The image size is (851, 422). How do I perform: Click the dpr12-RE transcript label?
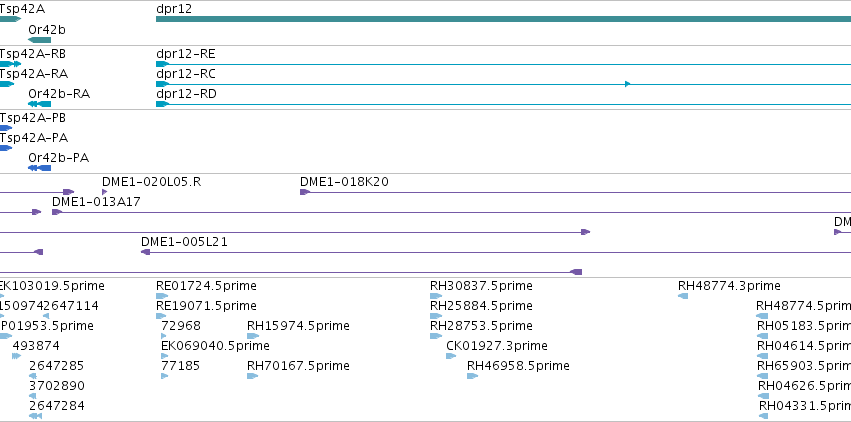186,54
